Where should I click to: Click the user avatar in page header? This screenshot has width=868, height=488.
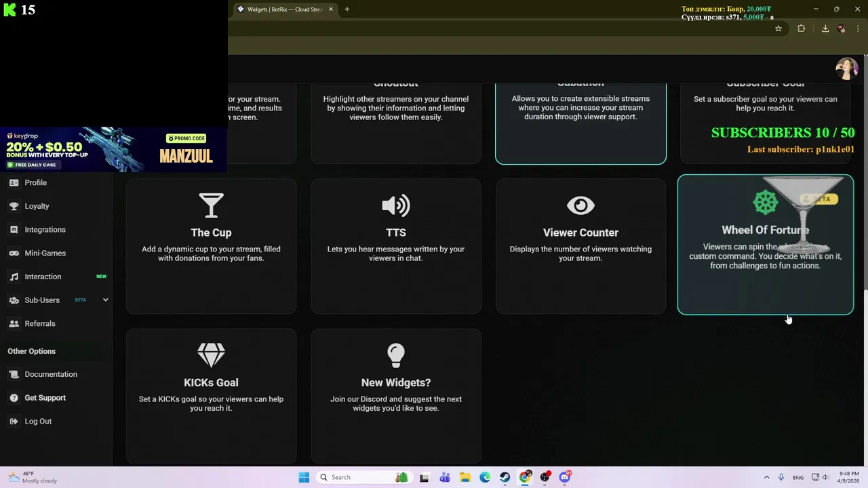point(846,68)
